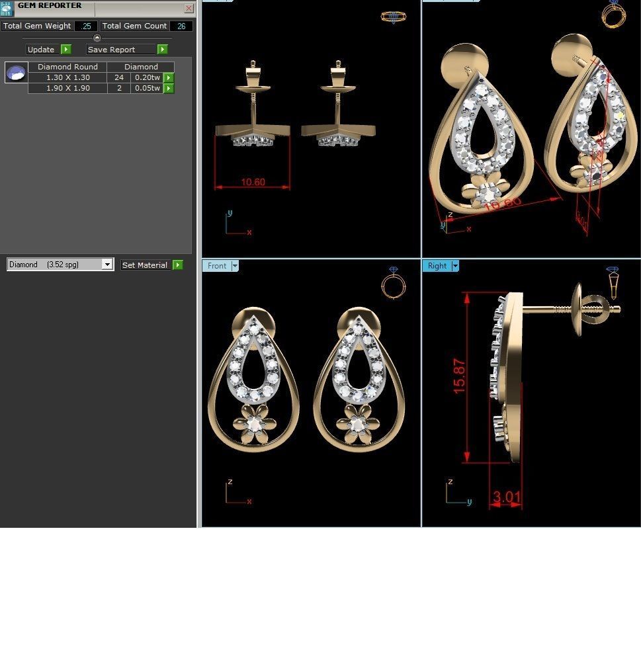Click the Set Material button
Image resolution: width=641 pixels, height=672 pixels.
pyautogui.click(x=145, y=265)
